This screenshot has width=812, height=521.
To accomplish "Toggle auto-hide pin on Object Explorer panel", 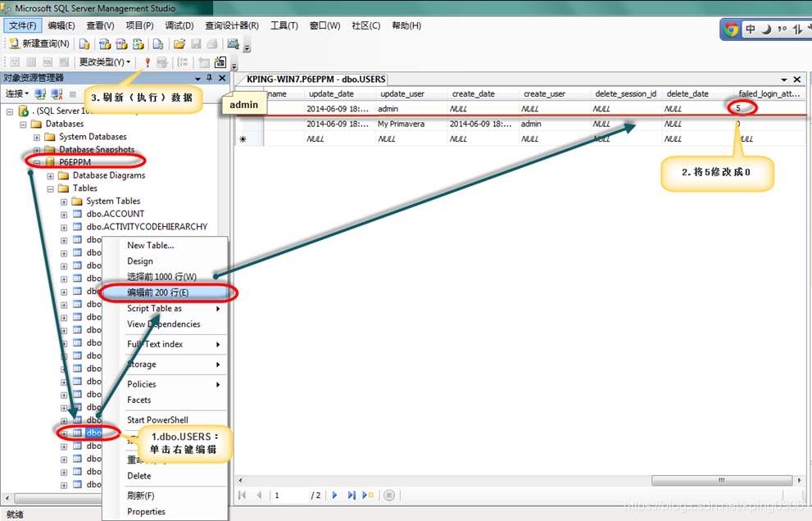I will pyautogui.click(x=209, y=78).
